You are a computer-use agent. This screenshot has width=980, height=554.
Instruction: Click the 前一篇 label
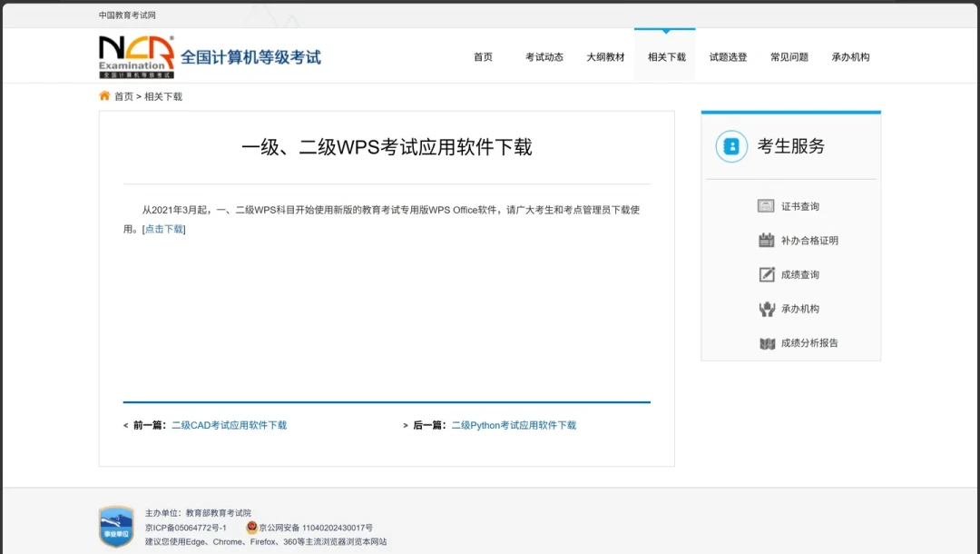(x=149, y=425)
